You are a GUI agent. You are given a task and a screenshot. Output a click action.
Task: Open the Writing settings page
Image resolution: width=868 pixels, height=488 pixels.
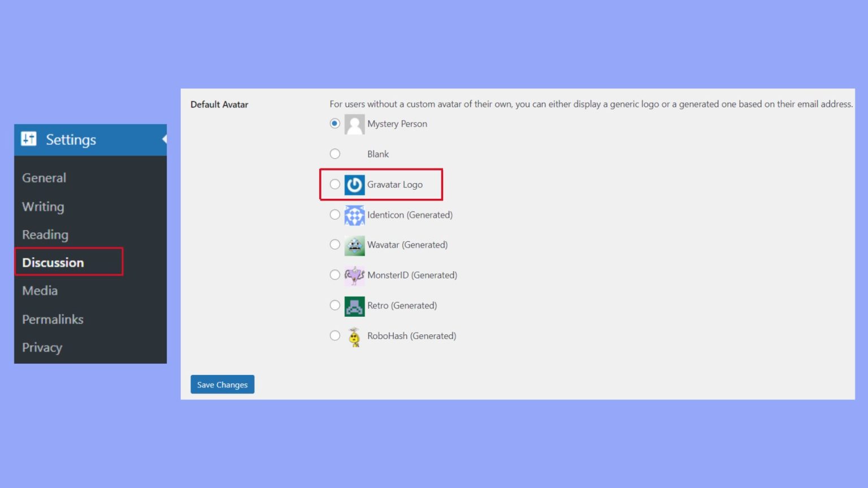(x=42, y=206)
